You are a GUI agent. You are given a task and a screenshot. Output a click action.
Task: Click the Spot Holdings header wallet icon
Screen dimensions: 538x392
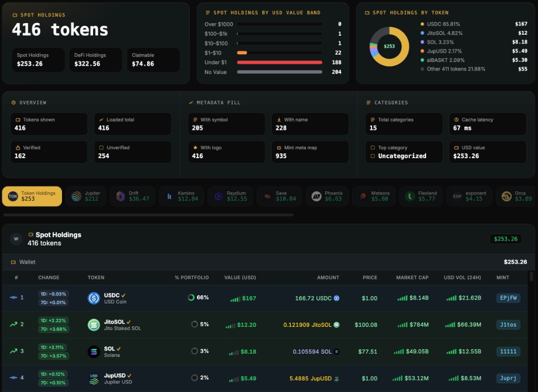(x=31, y=234)
